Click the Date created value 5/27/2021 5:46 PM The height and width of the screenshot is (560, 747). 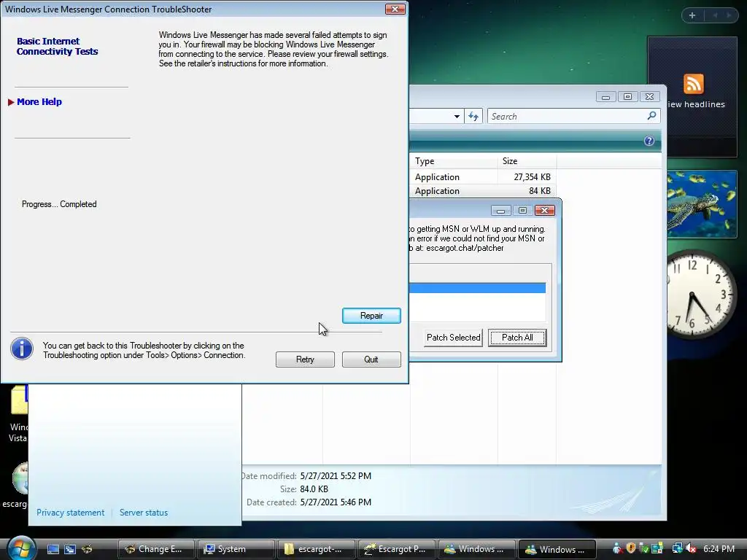point(336,502)
